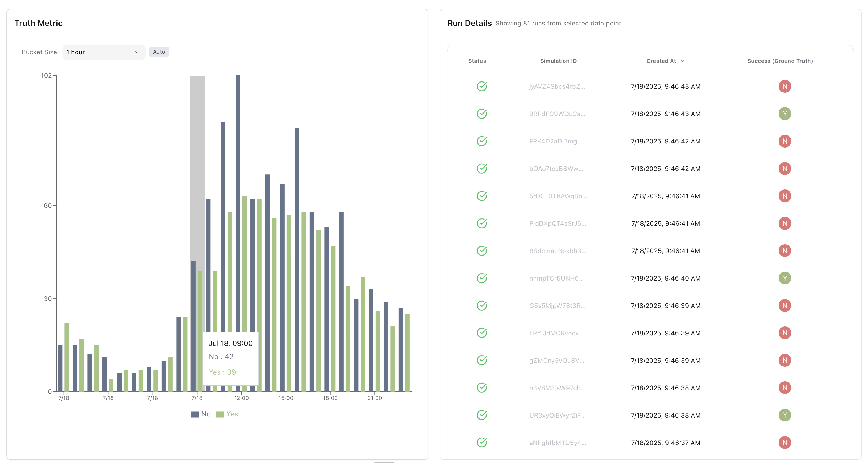Click red N badge for FRK4D2aDi2mgL run
Screen dimensions: 868x463
click(x=784, y=141)
